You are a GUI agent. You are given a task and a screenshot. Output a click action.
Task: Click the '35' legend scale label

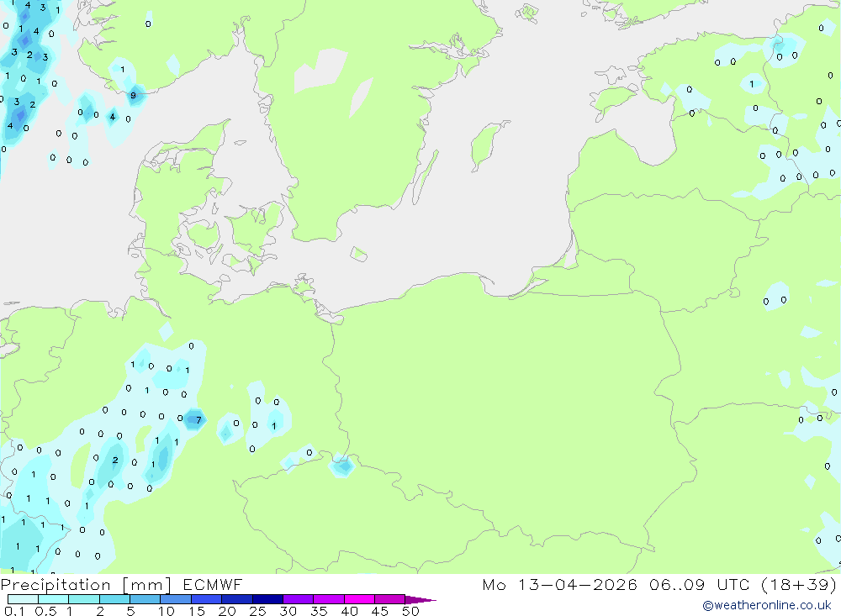pyautogui.click(x=319, y=611)
